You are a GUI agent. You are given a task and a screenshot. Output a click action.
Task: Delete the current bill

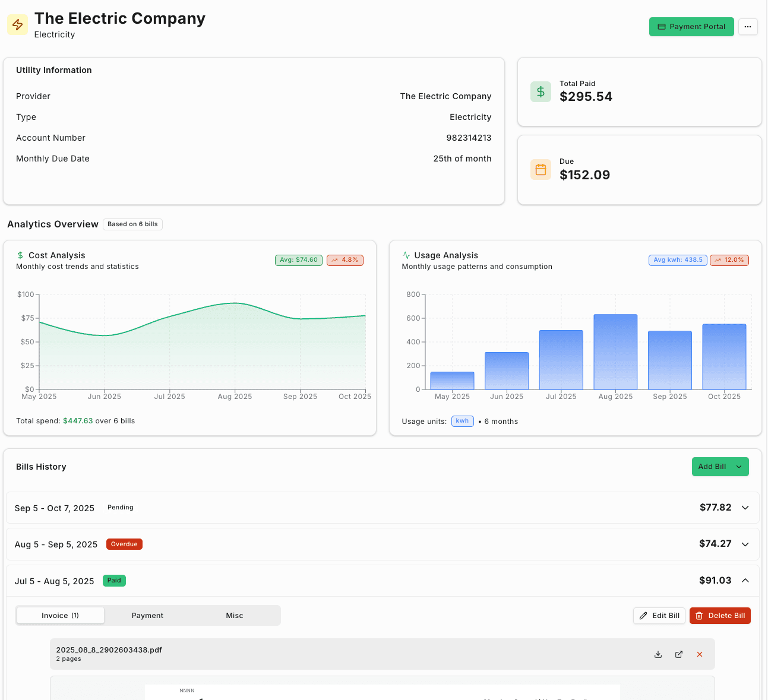(720, 616)
